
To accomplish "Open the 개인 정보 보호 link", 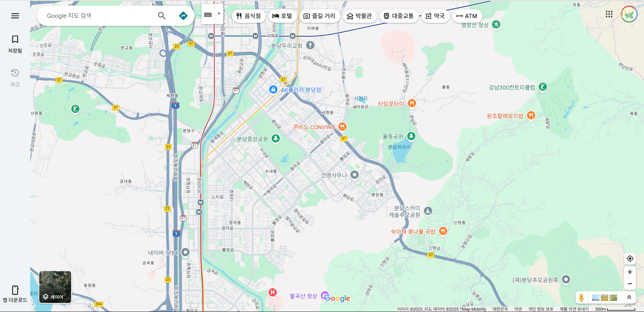I will 541,309.
